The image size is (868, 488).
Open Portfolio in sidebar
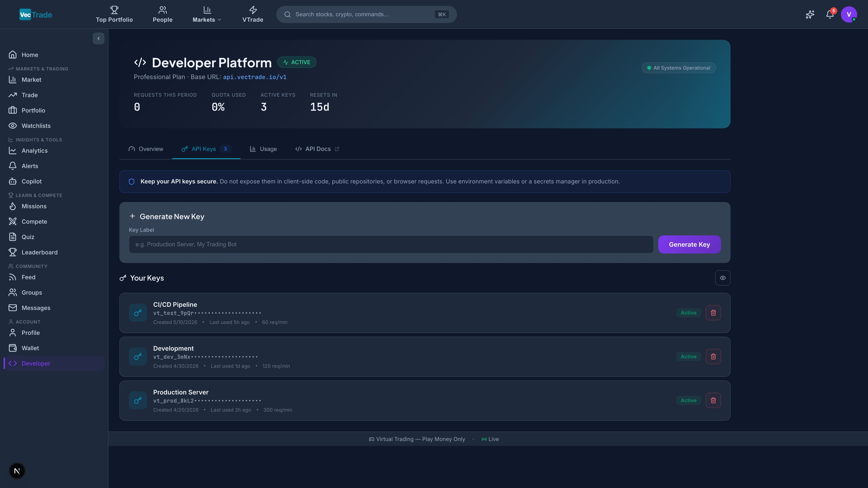point(54,110)
